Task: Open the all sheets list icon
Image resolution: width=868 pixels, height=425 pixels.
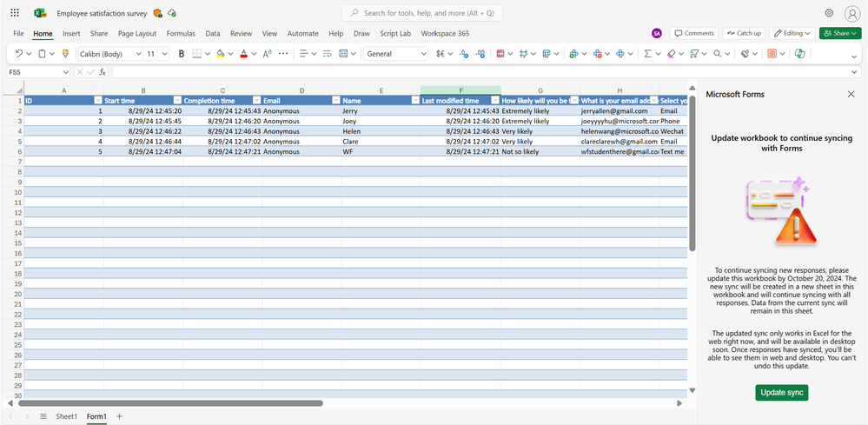Action: tap(43, 416)
